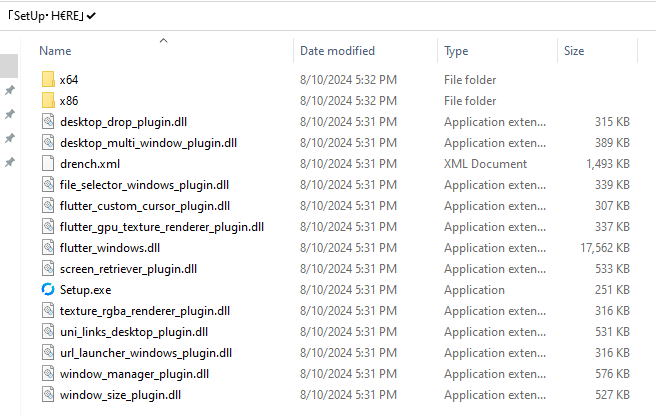
Task: Select desktop_drop_plugin.dll file icon
Action: [x=48, y=121]
